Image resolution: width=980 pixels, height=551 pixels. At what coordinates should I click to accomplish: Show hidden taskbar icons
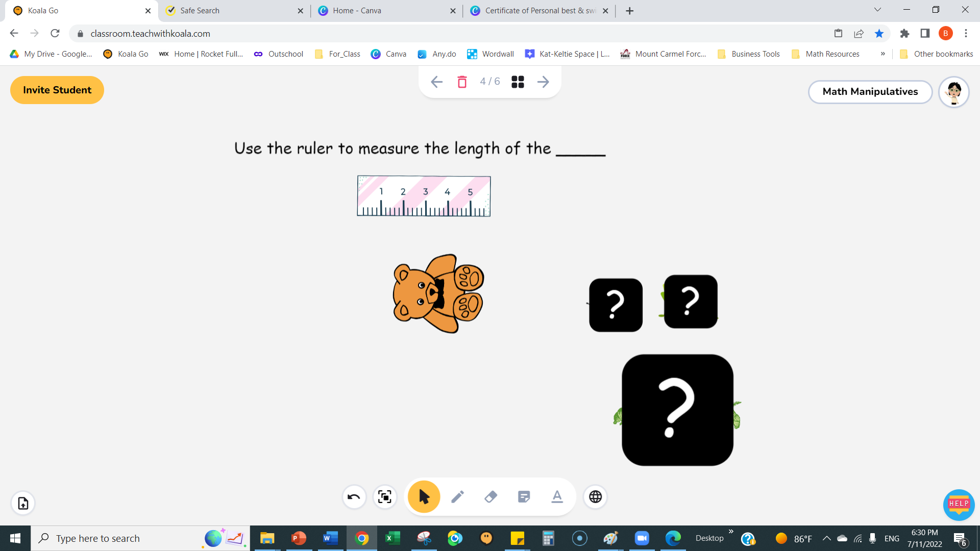(826, 538)
